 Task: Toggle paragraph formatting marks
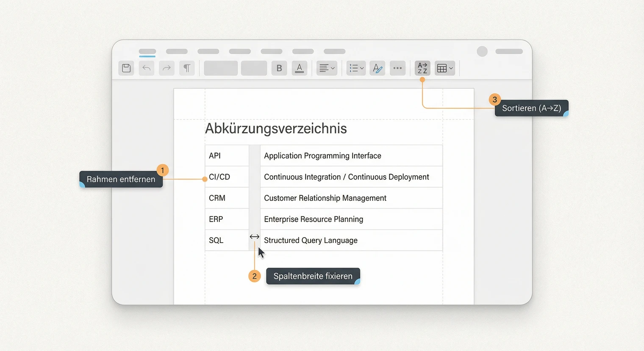click(187, 68)
